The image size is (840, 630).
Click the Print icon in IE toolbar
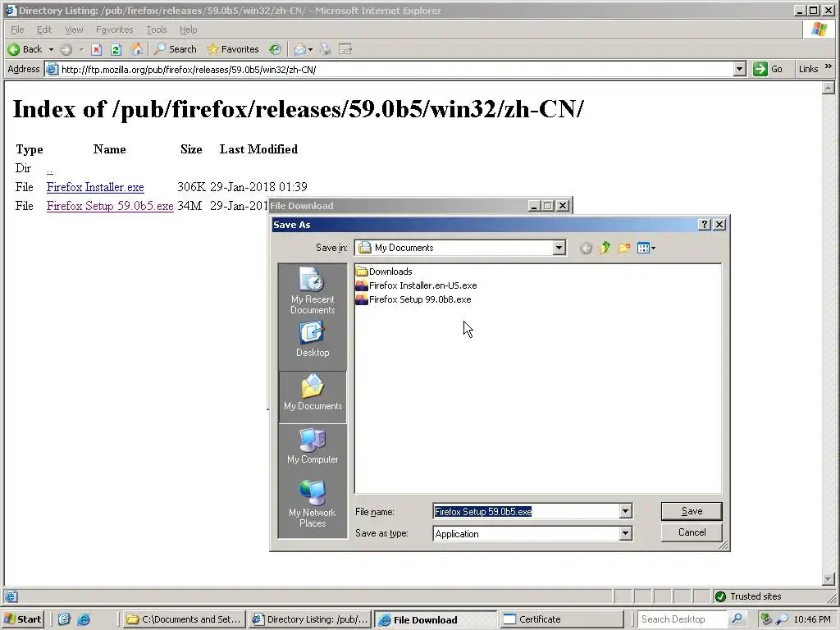(x=325, y=49)
